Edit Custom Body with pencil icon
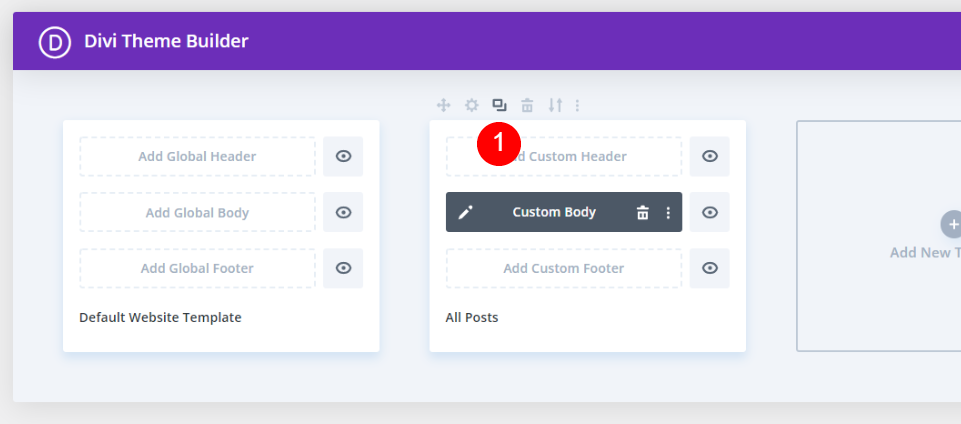Image resolution: width=961 pixels, height=424 pixels. coord(465,212)
